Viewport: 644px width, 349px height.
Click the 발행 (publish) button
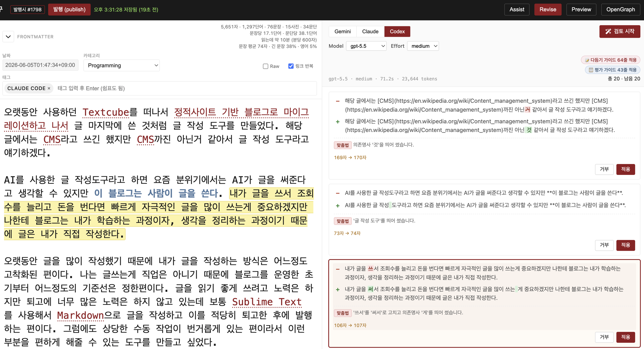pos(69,9)
